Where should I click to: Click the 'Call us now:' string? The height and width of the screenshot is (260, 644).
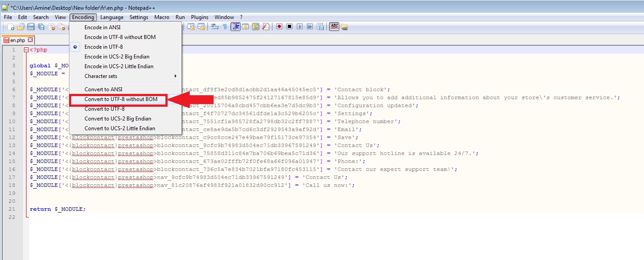point(328,185)
